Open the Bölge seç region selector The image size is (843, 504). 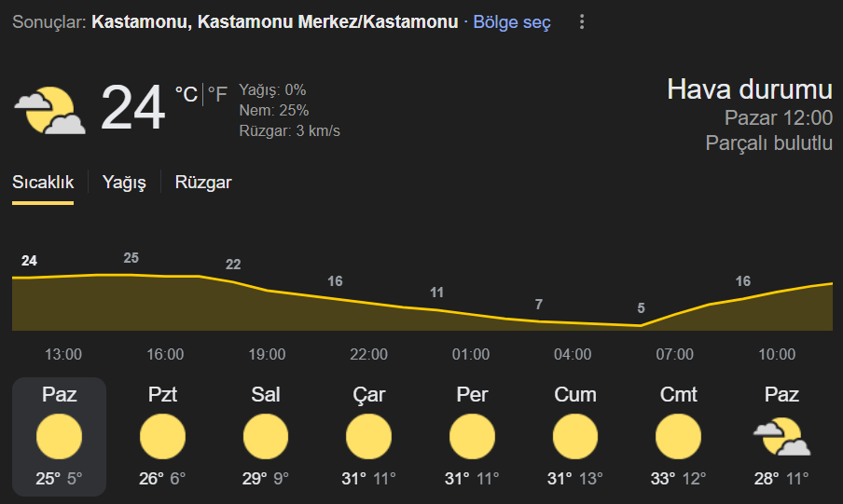coord(512,22)
